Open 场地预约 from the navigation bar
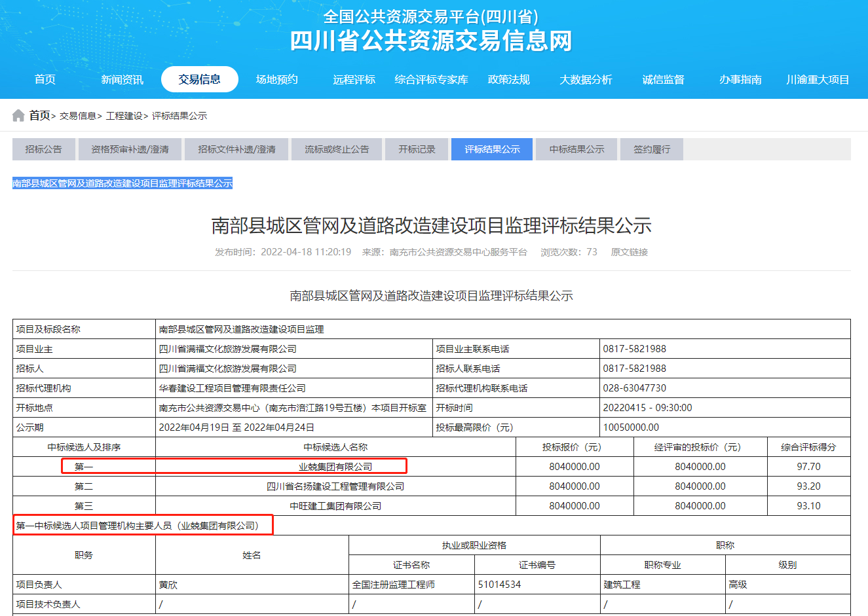This screenshot has width=868, height=616. tap(276, 80)
